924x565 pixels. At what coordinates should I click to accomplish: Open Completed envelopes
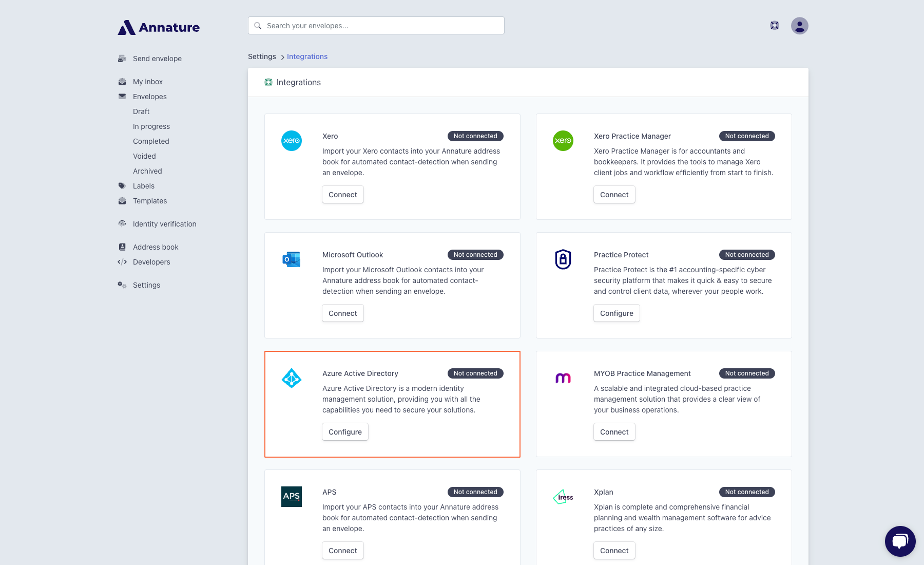click(150, 141)
